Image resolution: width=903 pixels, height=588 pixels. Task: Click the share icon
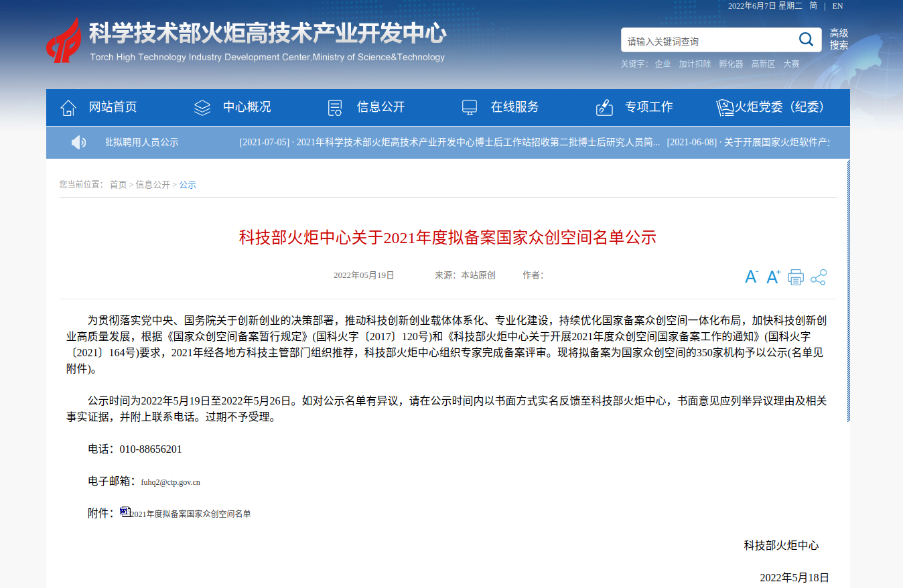point(818,277)
